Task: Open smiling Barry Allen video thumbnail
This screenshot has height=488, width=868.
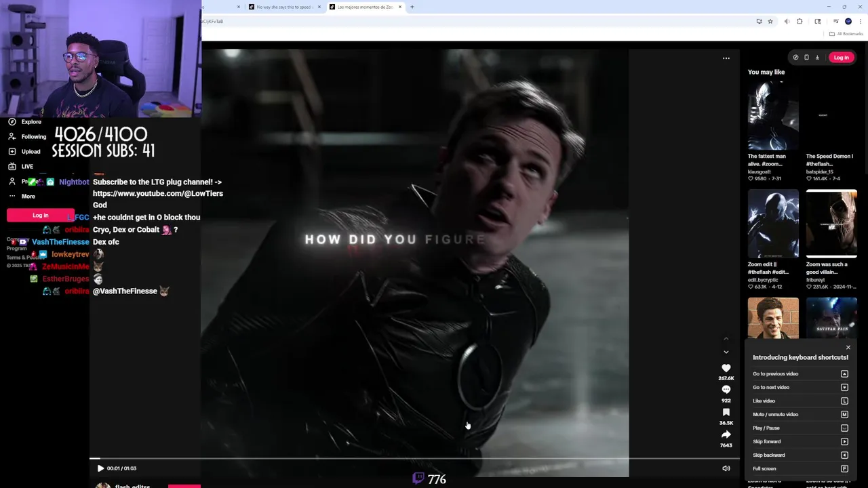Action: tap(773, 319)
